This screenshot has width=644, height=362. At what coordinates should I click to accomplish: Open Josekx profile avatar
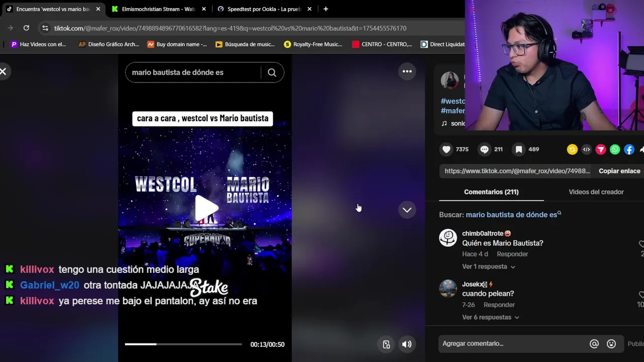pyautogui.click(x=448, y=288)
